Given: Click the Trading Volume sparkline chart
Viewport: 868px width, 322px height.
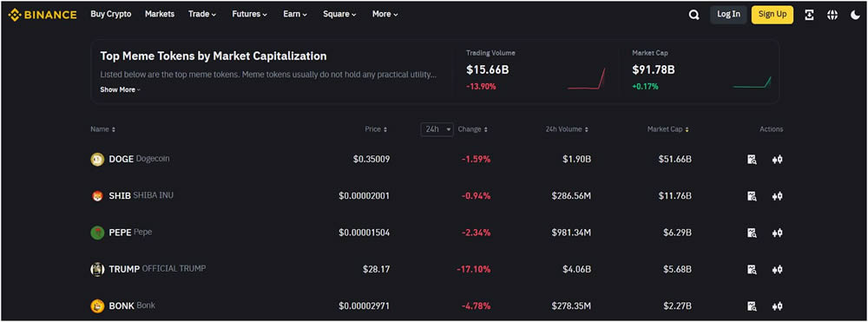Looking at the screenshot, I should pos(586,79).
